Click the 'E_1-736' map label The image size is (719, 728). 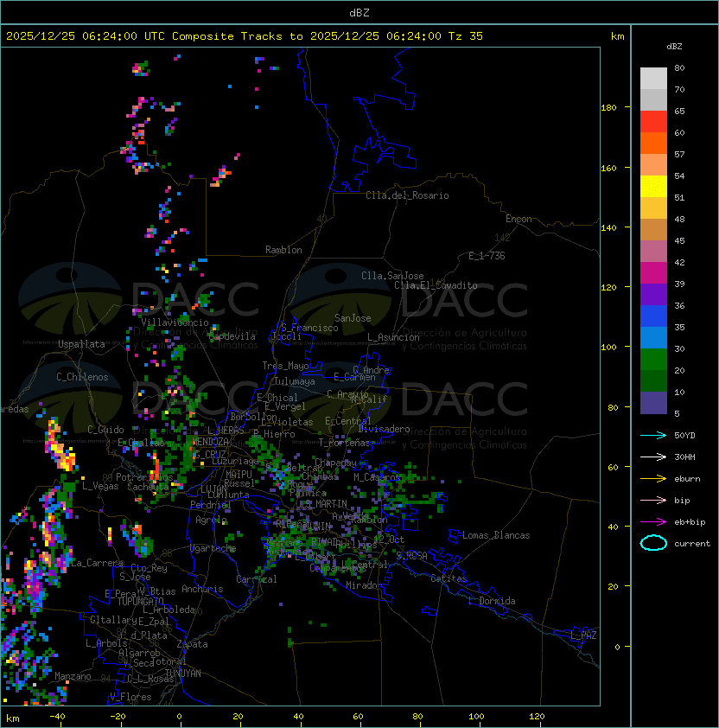487,256
